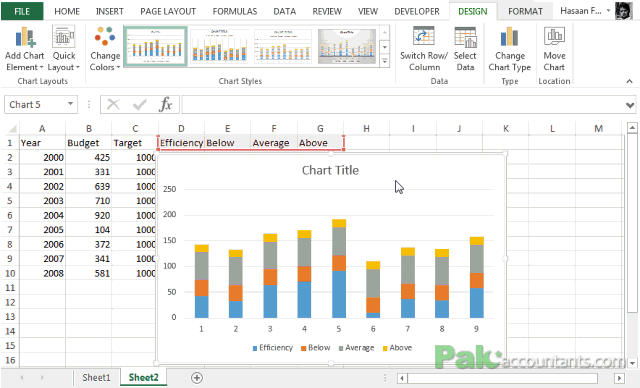This screenshot has width=640, height=388.
Task: Apply the second chart style thumbnail
Action: [x=219, y=46]
